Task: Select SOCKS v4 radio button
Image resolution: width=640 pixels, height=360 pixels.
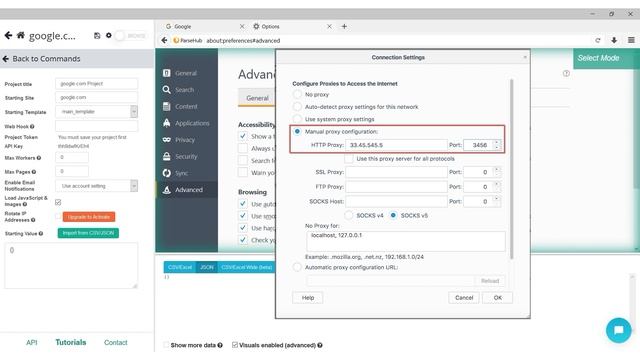Action: click(349, 215)
